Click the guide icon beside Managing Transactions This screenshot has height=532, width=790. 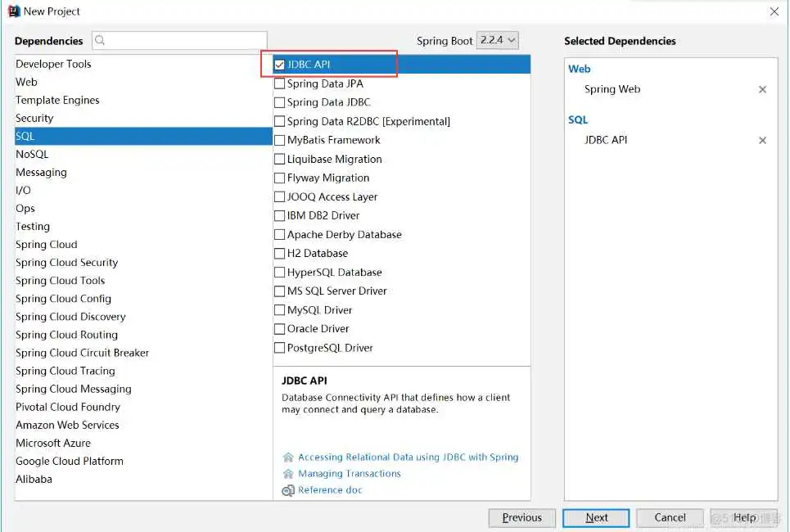tap(287, 474)
